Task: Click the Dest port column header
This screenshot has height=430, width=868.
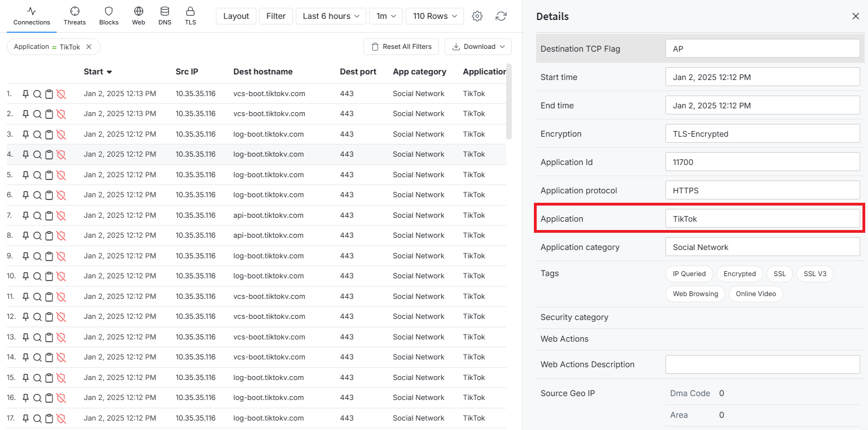Action: pos(358,72)
